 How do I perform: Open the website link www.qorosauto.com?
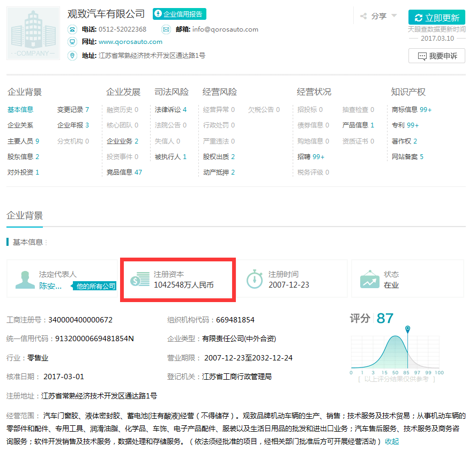131,42
